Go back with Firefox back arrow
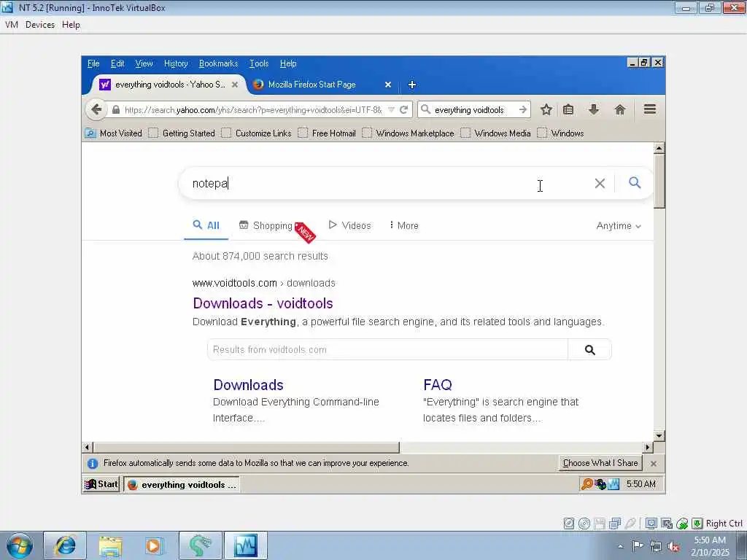 point(96,109)
